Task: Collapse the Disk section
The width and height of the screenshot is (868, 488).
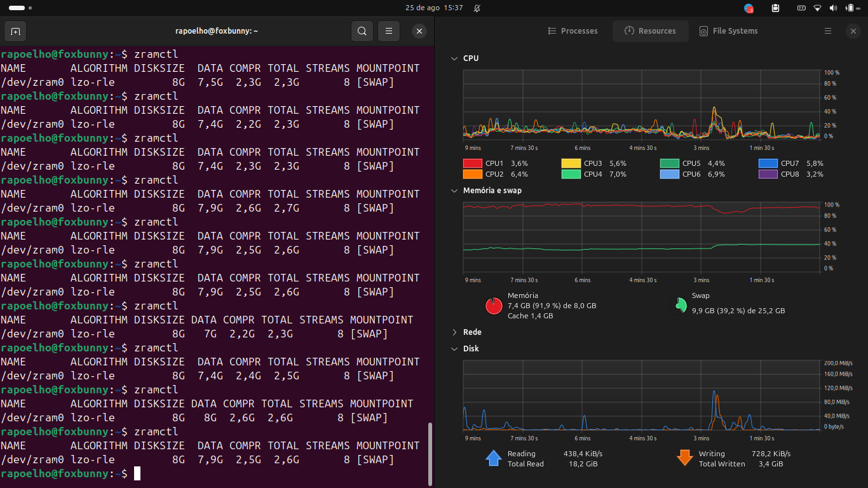Action: (x=454, y=349)
